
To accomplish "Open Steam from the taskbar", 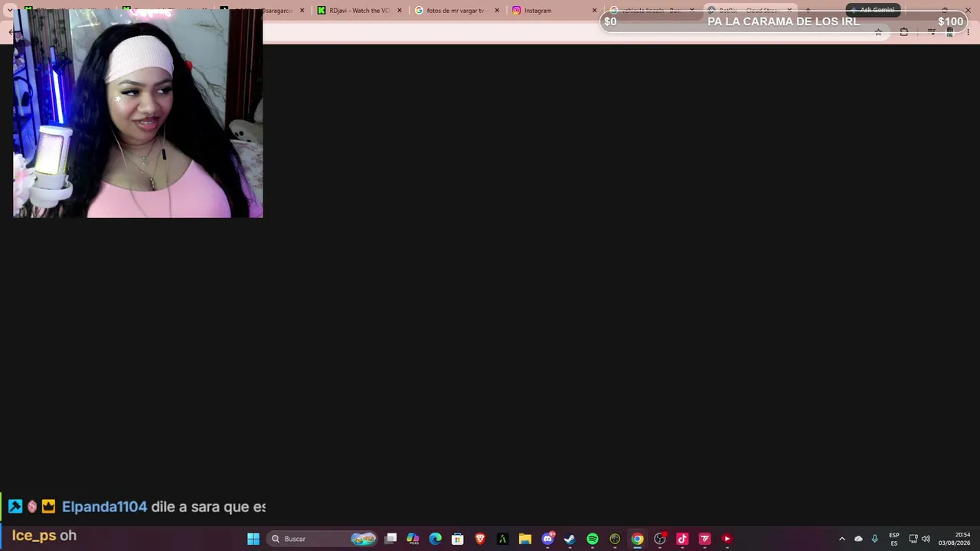I will click(570, 539).
